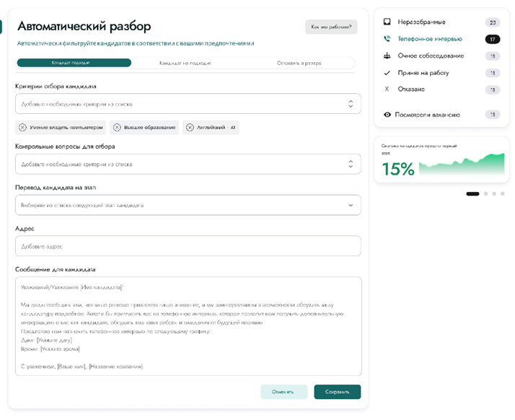515x420 pixels.
Task: Switch to the "Кандидат не подходит" tab
Action: pos(185,63)
